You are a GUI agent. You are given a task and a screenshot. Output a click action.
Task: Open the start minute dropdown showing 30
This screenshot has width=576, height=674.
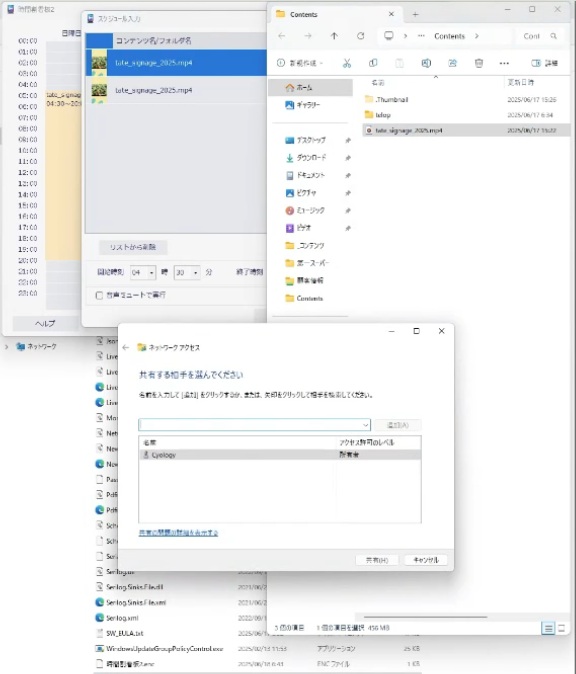pos(187,273)
